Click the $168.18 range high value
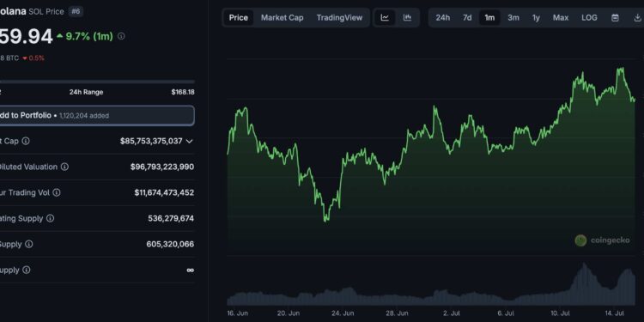 (183, 92)
